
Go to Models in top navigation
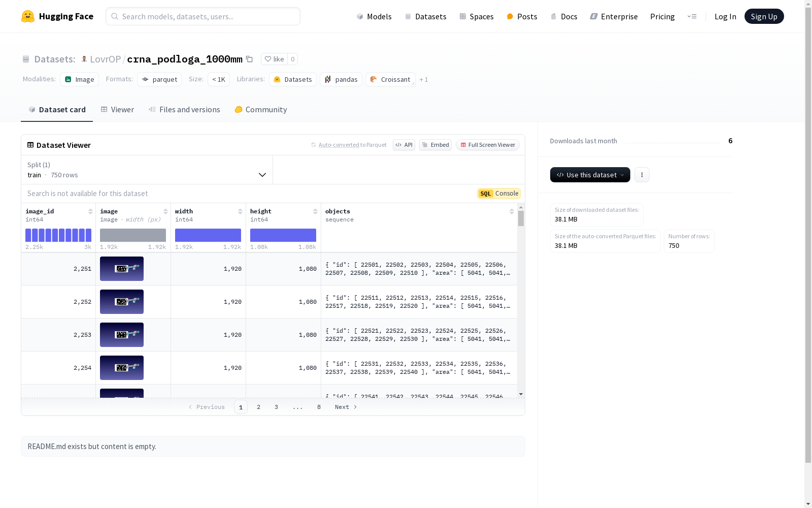point(374,16)
